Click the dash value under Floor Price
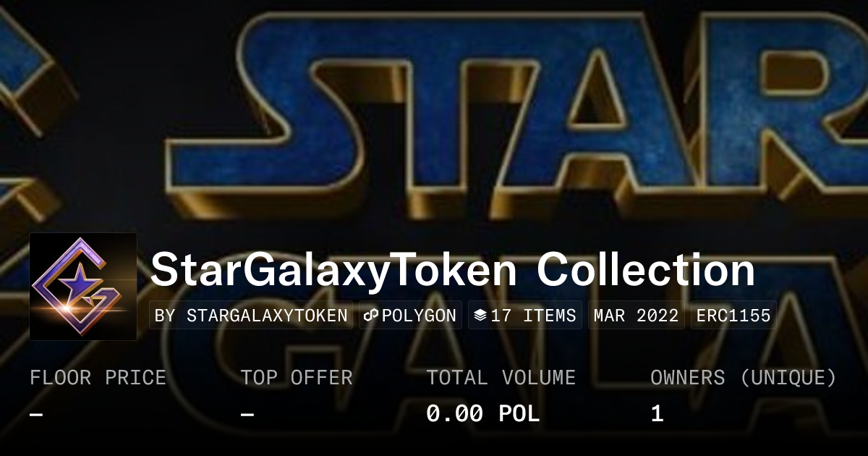 pos(36,414)
